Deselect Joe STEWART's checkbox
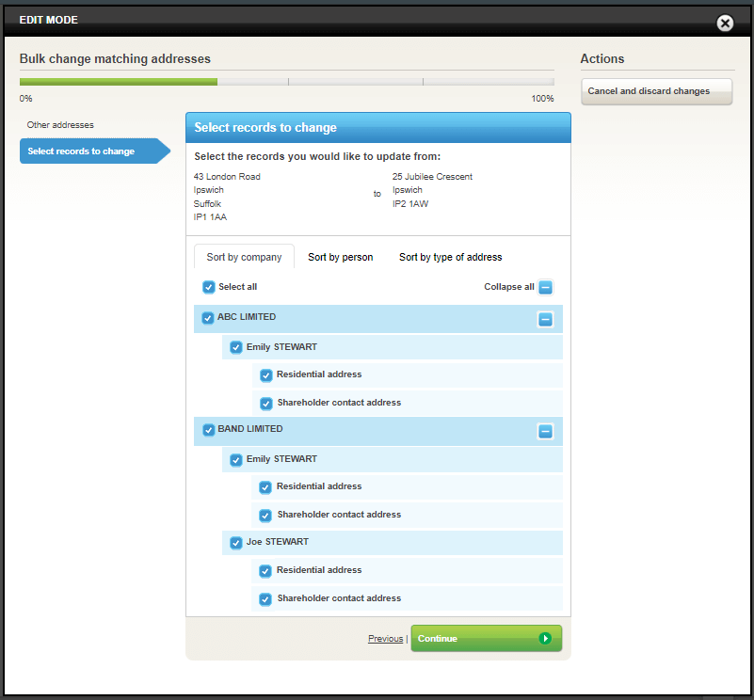This screenshot has height=700, width=754. pos(236,543)
